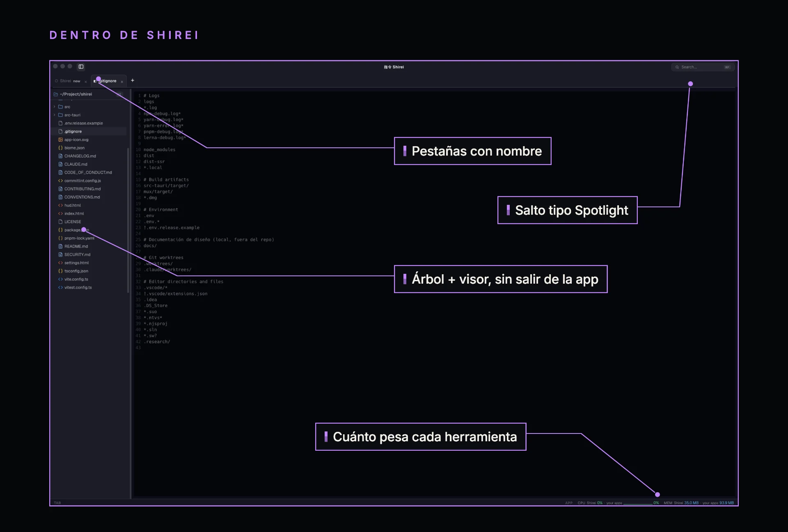Click the settings.html code icon
This screenshot has height=532, width=788.
60,263
